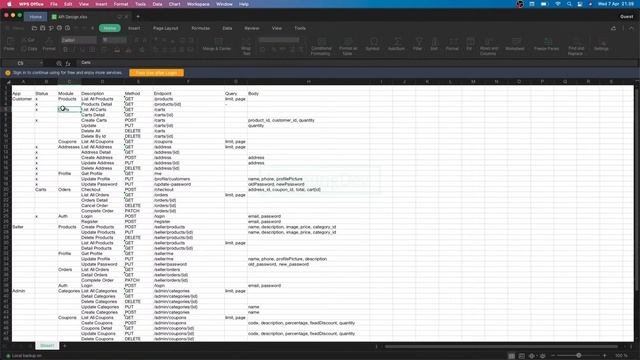Viewport: 640px width, 360px height.
Task: Collapse the ribbon with the chevron icon
Action: pos(631,28)
